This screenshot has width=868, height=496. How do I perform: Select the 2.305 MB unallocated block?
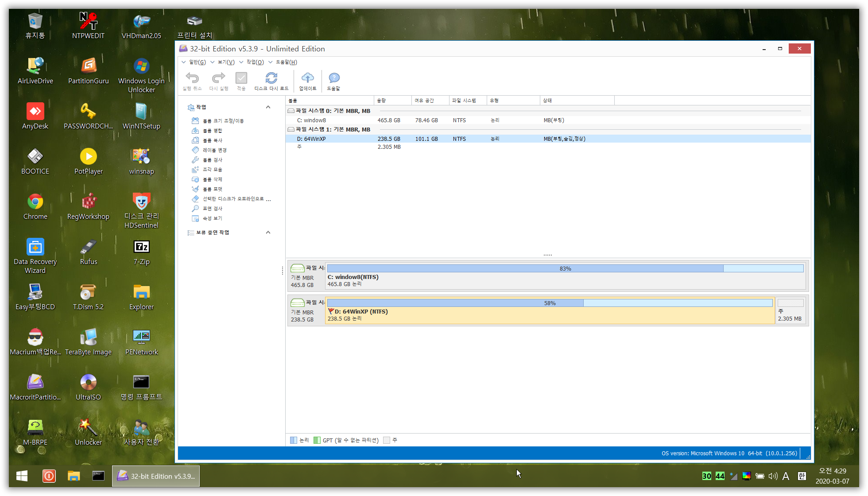[790, 311]
